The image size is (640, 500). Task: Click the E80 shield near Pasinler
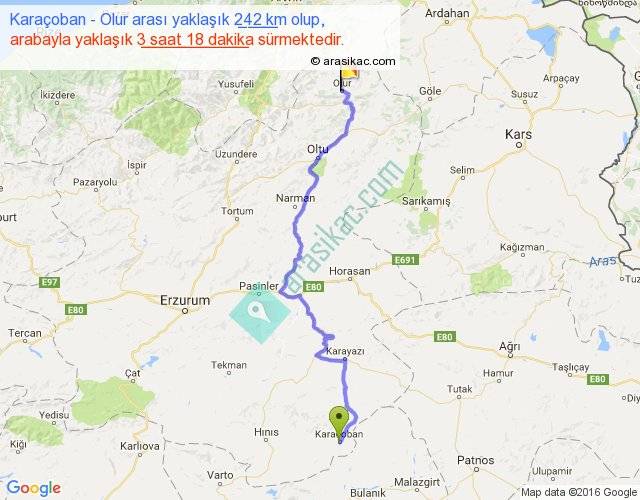[x=313, y=287]
